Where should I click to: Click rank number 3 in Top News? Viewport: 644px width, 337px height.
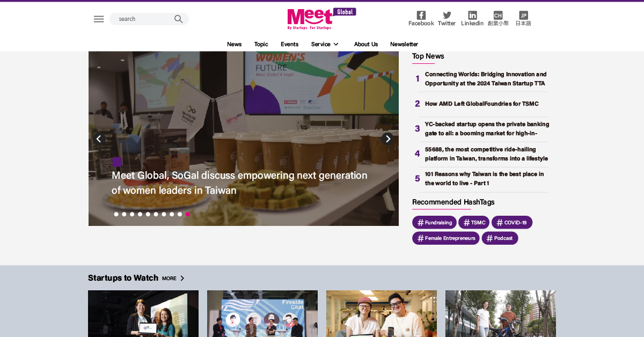(x=418, y=129)
